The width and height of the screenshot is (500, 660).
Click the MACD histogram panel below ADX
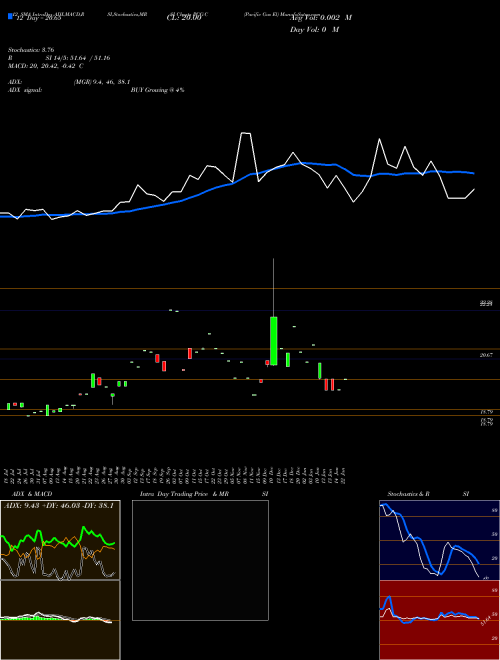coord(60,620)
